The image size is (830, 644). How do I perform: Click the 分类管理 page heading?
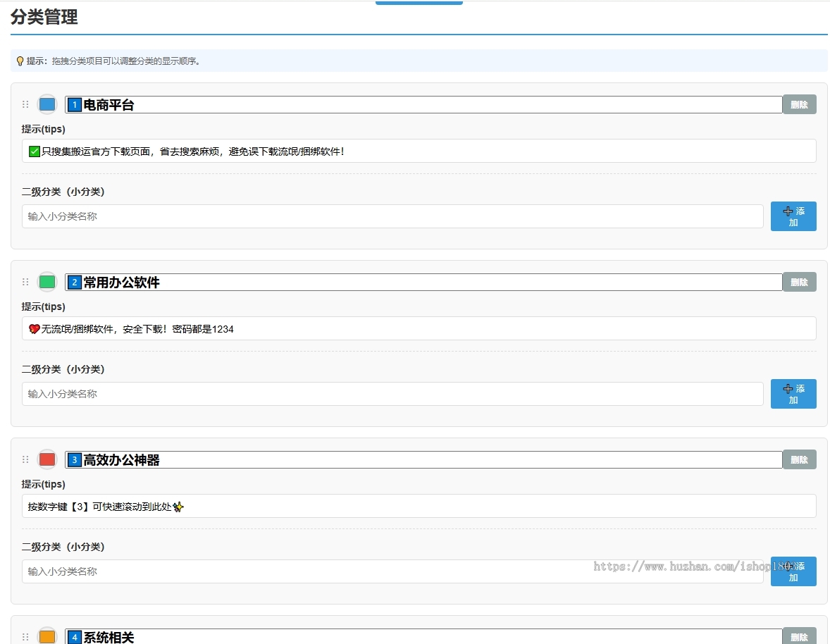pyautogui.click(x=44, y=17)
